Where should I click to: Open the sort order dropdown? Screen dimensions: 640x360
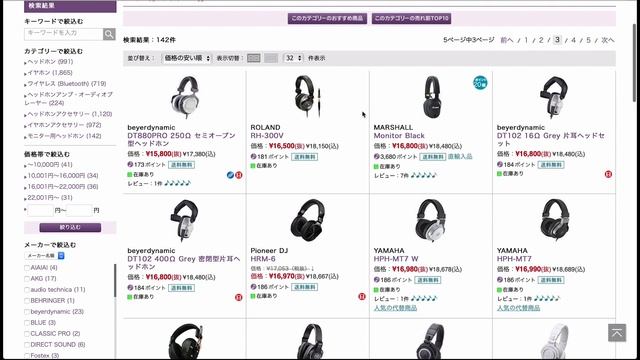point(187,58)
